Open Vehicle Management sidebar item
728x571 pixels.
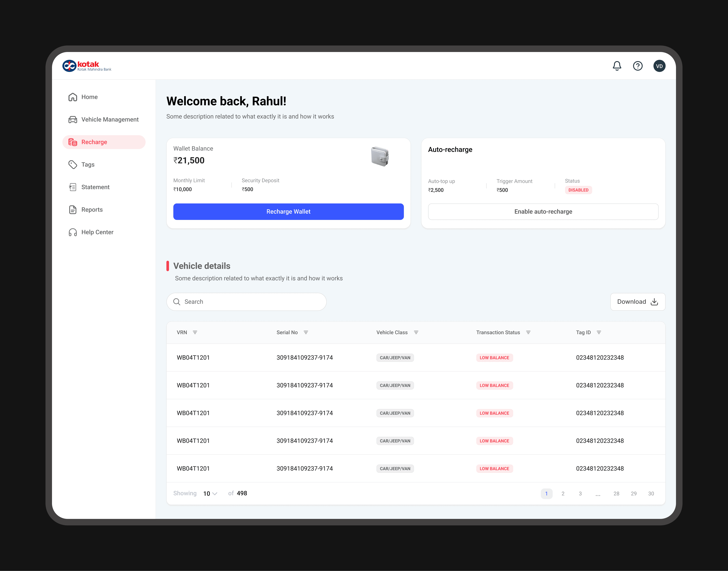pos(110,119)
